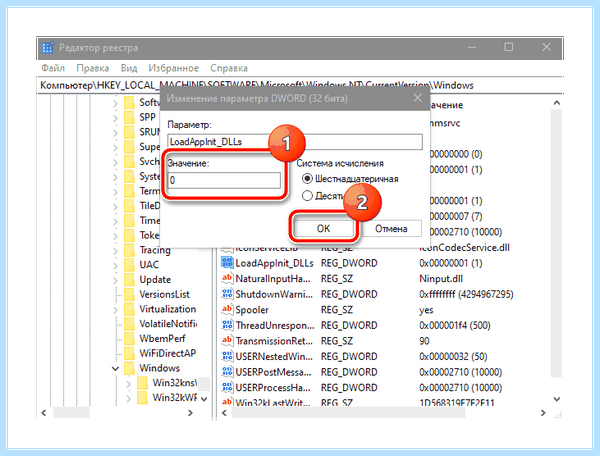
Task: Click the Параметр name field LoadAppInit_DLLs
Action: 295,142
